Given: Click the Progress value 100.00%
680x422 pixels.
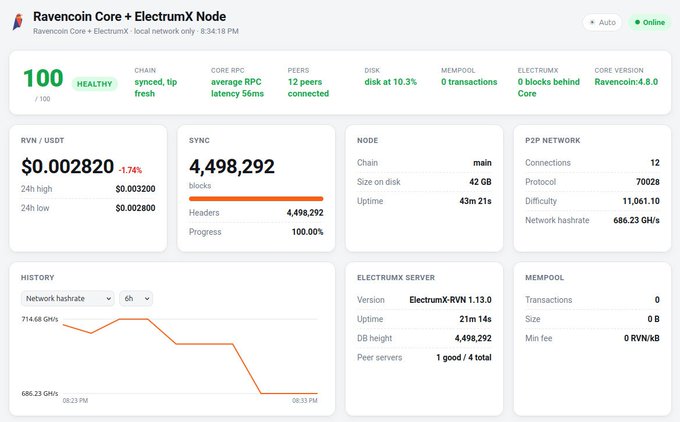Looking at the screenshot, I should [x=307, y=232].
